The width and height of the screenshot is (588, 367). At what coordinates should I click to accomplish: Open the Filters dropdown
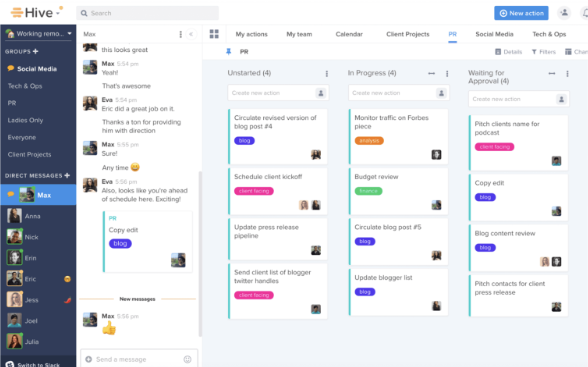543,52
